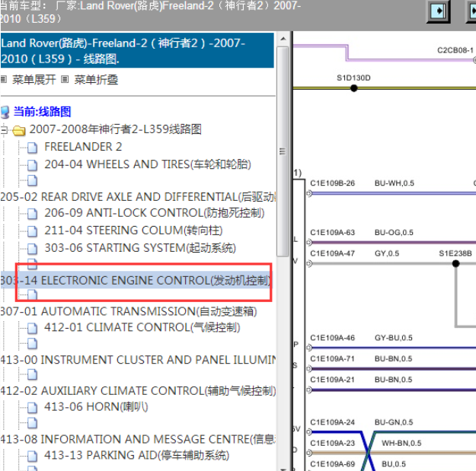Click the S1E238B splice node in diagram

(455, 263)
